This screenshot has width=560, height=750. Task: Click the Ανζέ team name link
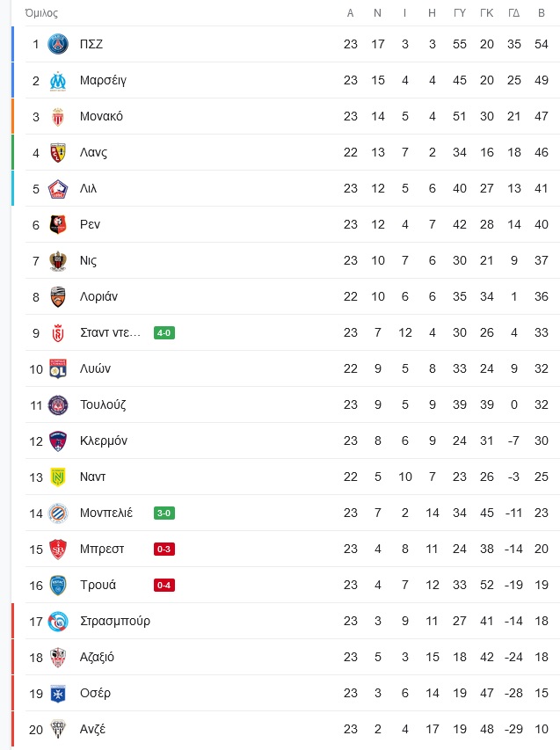pyautogui.click(x=93, y=730)
